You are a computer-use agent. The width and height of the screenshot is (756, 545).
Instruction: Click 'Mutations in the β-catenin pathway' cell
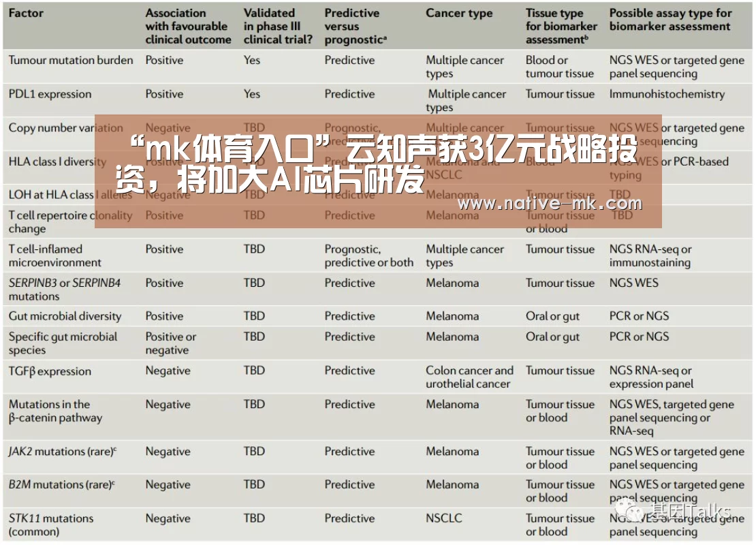[x=55, y=411]
